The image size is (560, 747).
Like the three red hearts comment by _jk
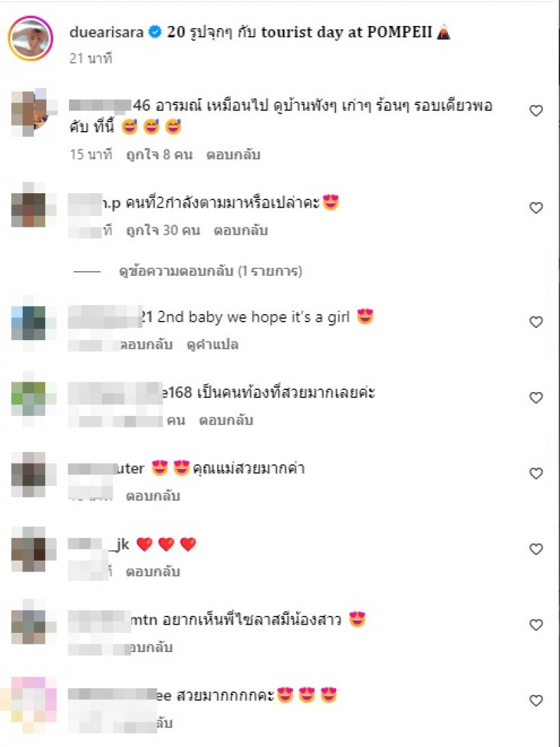[x=536, y=549]
